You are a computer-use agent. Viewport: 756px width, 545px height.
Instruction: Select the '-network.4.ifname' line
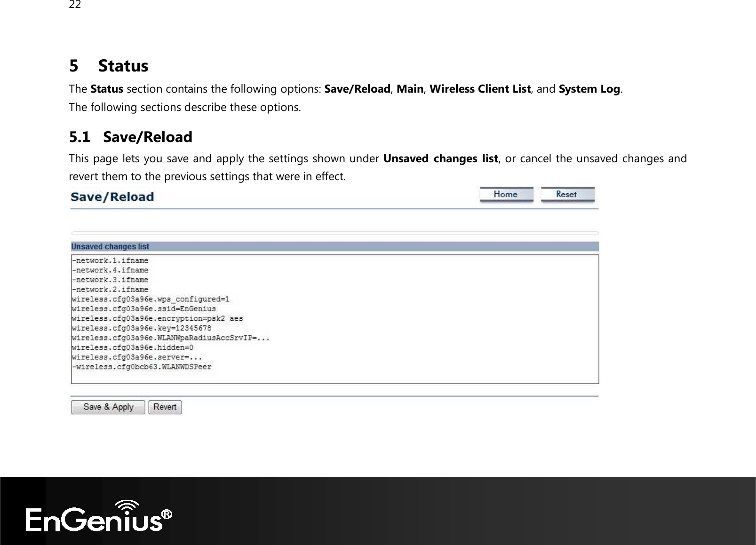pos(110,270)
